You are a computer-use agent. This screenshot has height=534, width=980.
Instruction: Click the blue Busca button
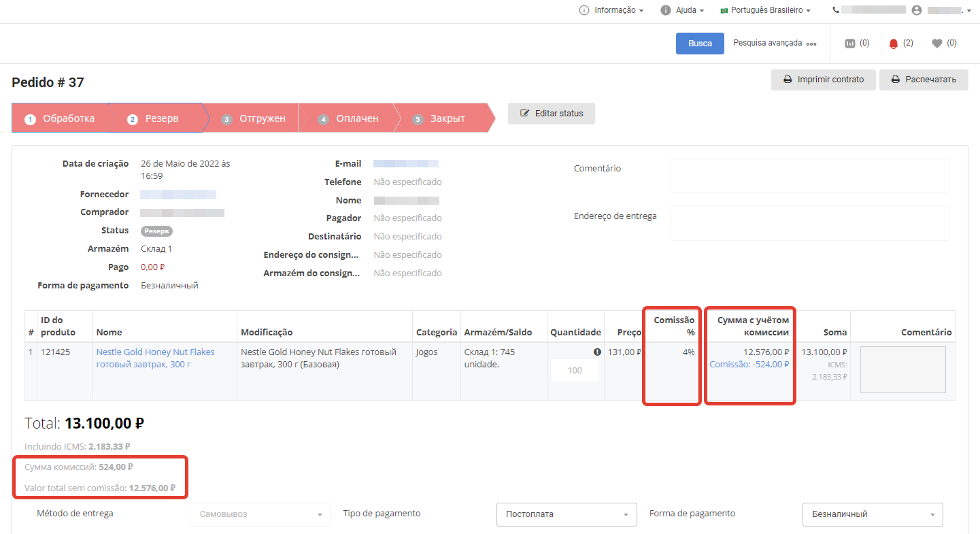pos(700,44)
